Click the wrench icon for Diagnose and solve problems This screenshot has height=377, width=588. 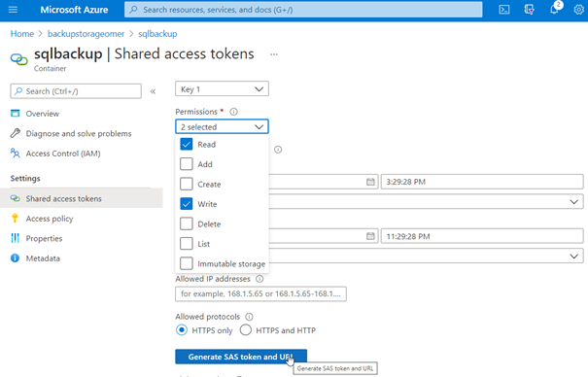point(15,133)
